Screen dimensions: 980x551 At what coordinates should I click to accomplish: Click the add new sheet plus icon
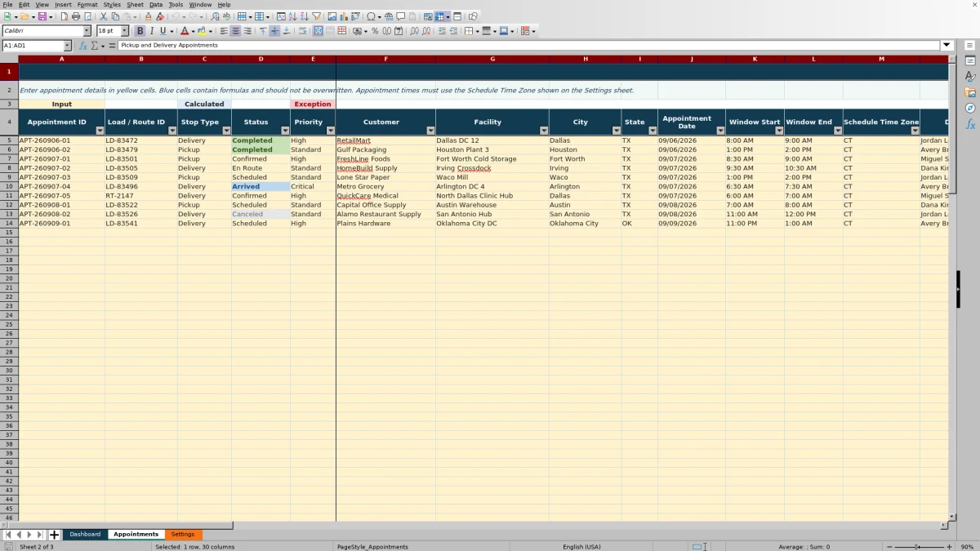(55, 535)
